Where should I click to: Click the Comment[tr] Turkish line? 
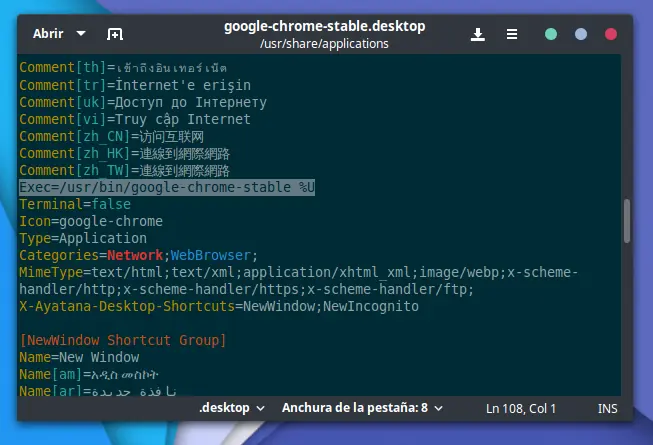(x=135, y=85)
